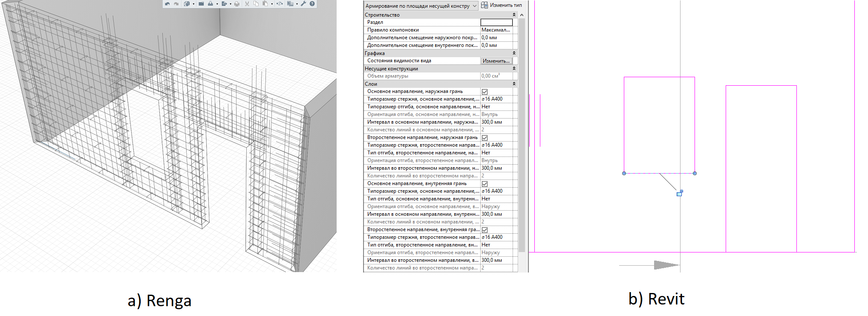Click the empty Раздел input field

pos(496,22)
